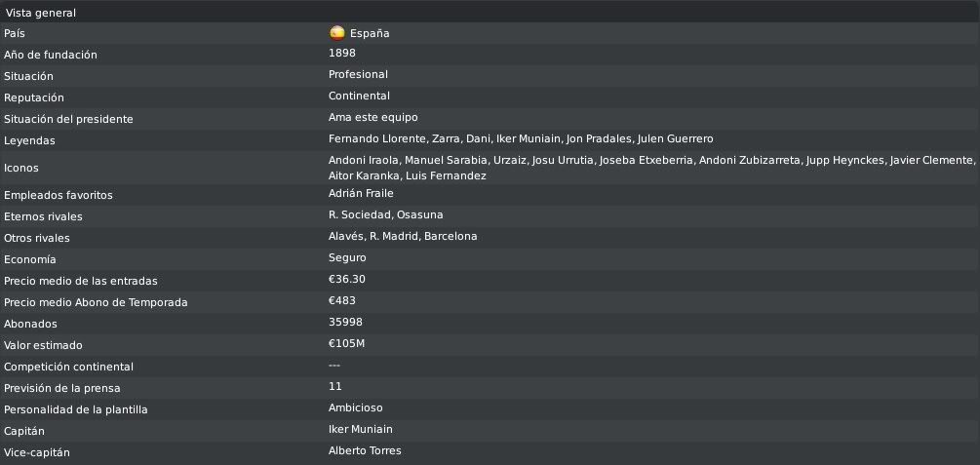Click España country name
The height and width of the screenshot is (465, 980).
(x=370, y=34)
